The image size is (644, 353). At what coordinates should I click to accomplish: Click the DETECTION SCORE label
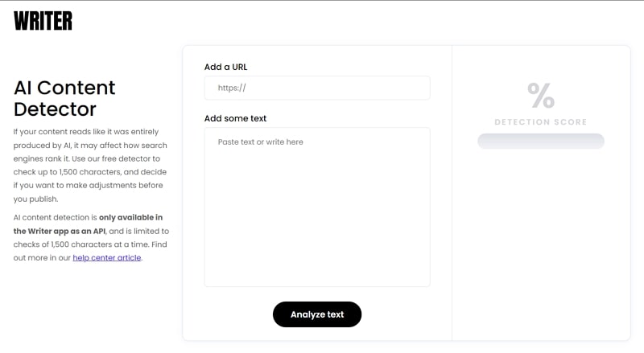click(x=541, y=122)
